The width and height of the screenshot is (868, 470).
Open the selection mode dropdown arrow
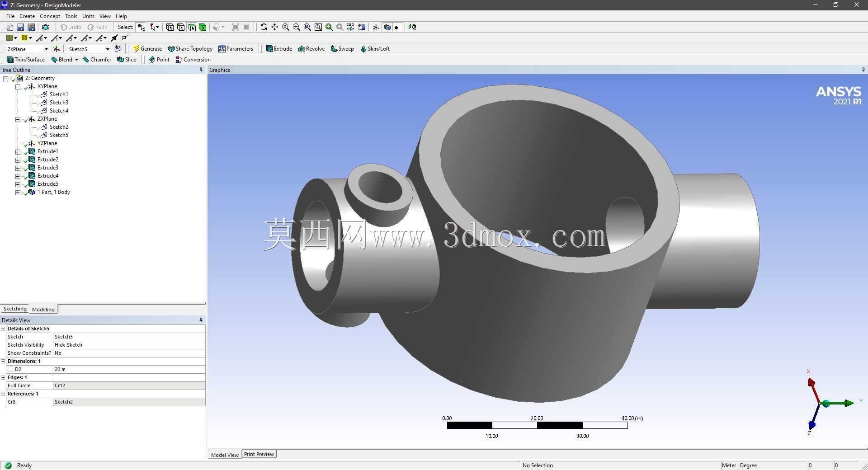(157, 27)
